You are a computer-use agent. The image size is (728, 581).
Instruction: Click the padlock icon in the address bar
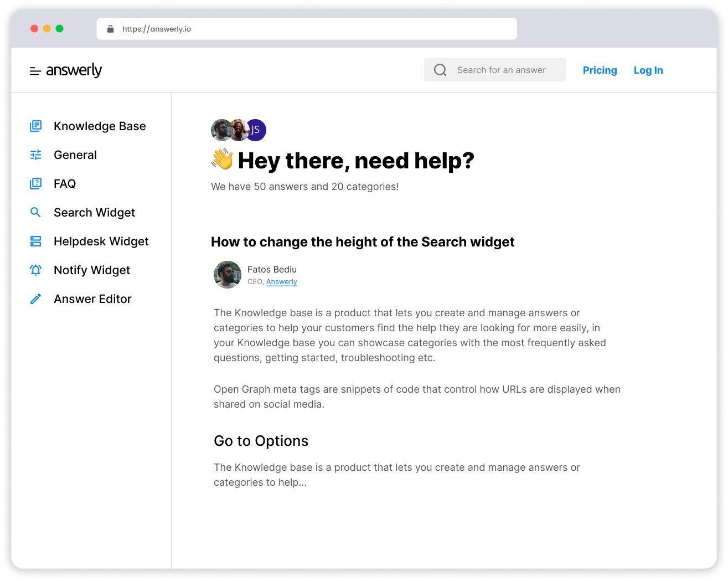pyautogui.click(x=110, y=29)
